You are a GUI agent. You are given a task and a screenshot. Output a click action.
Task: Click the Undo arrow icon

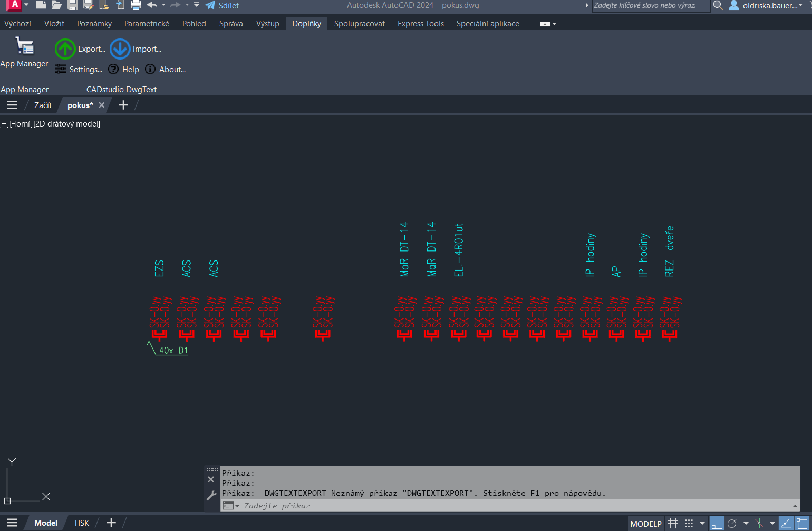point(152,5)
